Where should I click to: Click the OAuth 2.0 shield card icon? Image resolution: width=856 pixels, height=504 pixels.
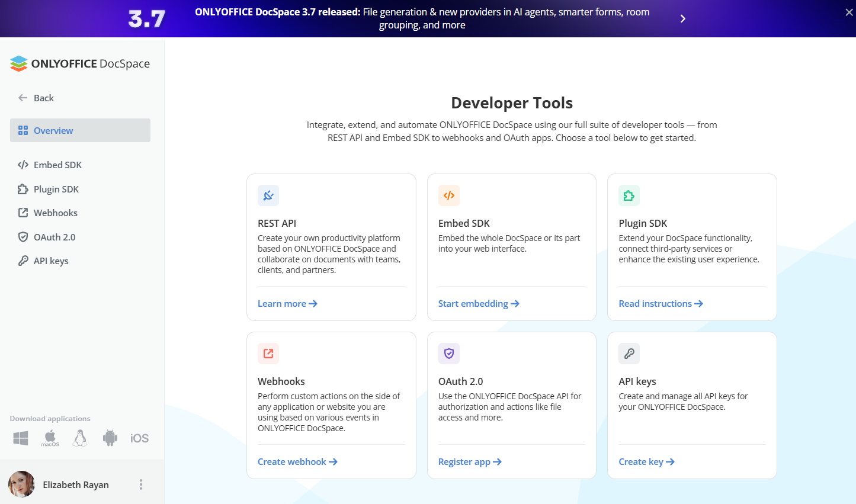coord(449,354)
